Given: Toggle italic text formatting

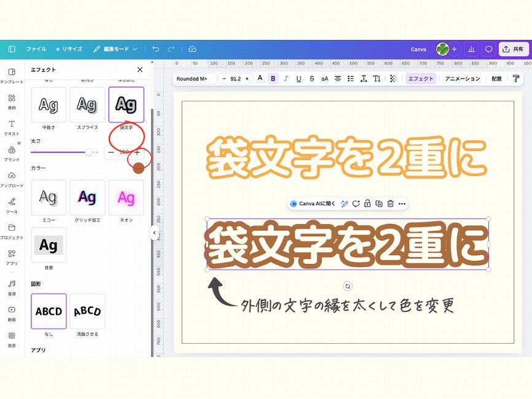Looking at the screenshot, I should [x=286, y=79].
